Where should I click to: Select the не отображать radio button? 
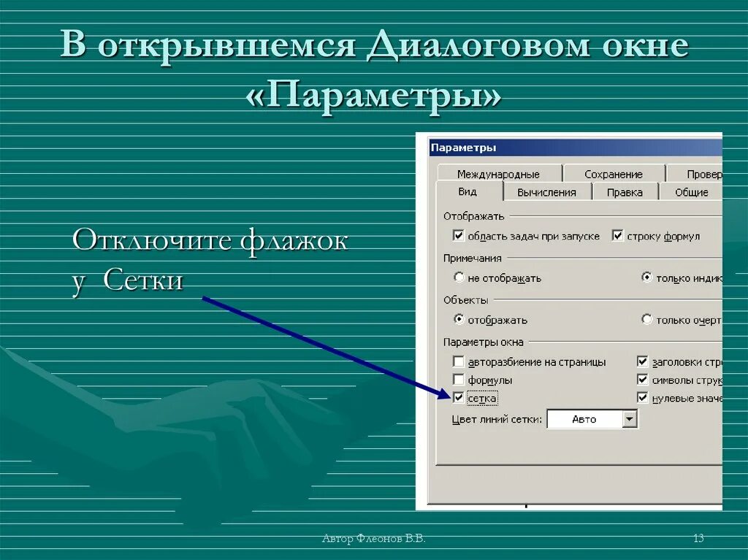(459, 277)
